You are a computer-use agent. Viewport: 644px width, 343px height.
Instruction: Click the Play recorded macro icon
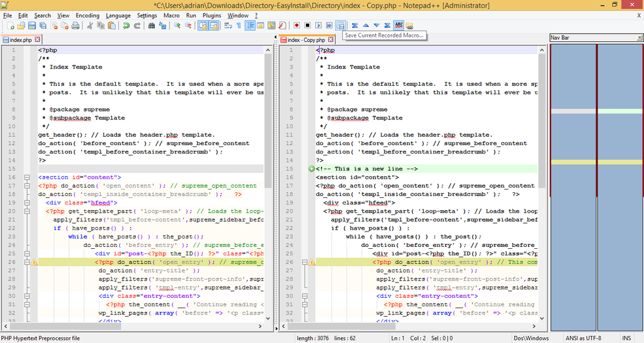[318, 26]
